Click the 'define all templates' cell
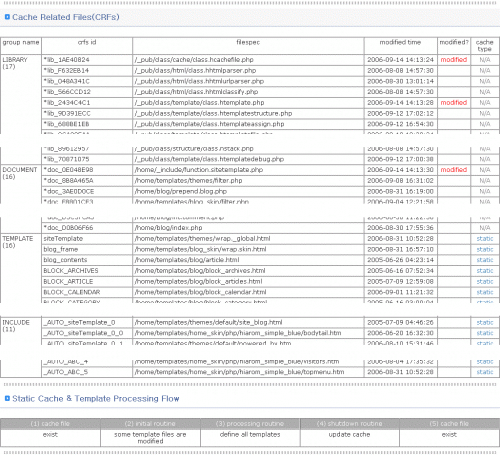500x455 pixels. [250, 438]
